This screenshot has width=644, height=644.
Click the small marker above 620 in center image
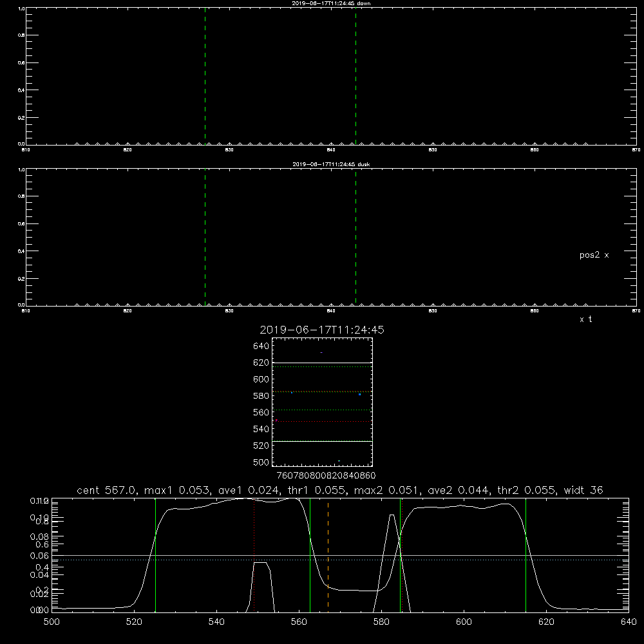(321, 352)
